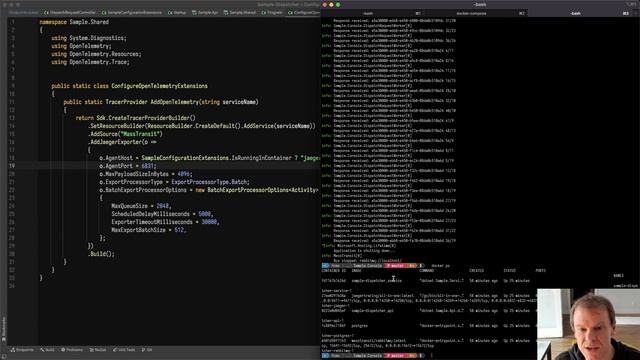
Task: Click the project icon on Sample.Api tab
Action: pyautogui.click(x=194, y=13)
